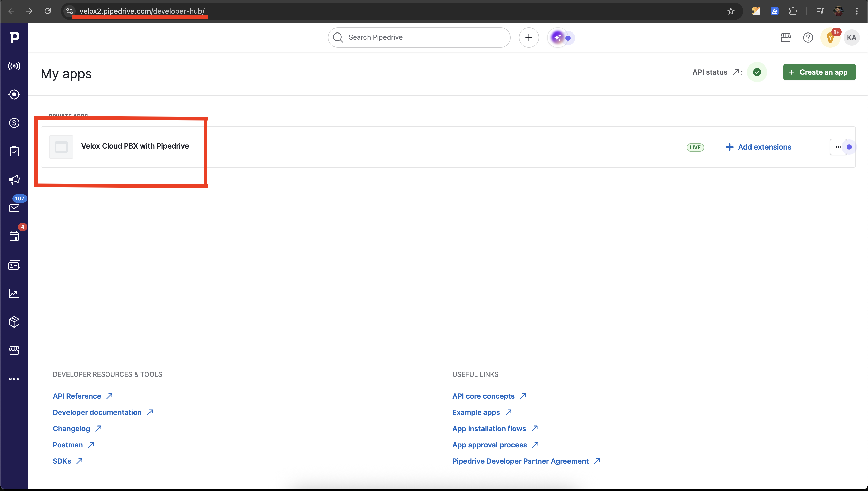Open Deals dollar icon in sidebar
868x491 pixels.
click(x=14, y=123)
